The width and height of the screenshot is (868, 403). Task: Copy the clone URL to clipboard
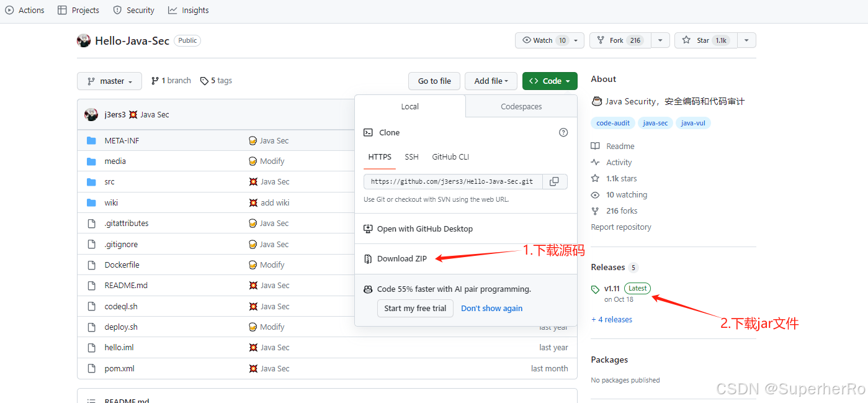tap(555, 181)
